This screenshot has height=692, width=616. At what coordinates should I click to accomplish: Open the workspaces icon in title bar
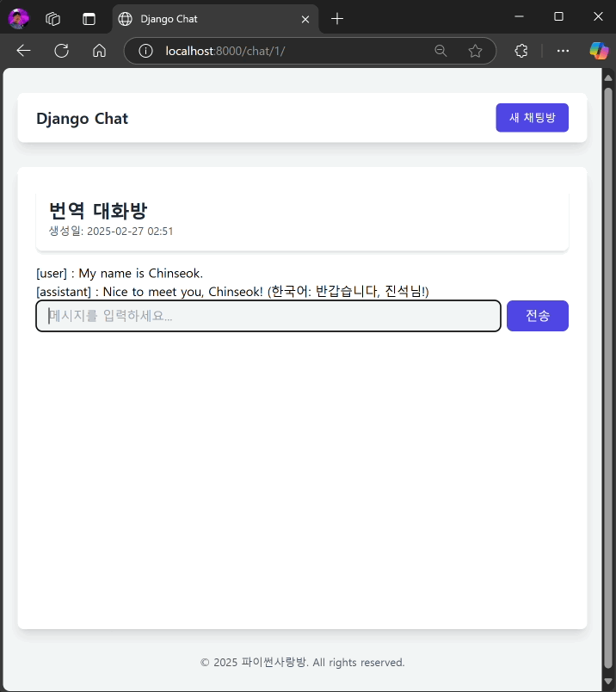coord(53,18)
